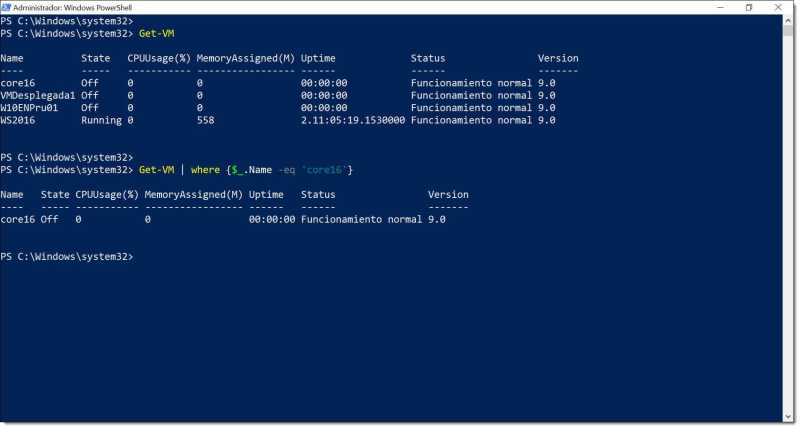Restore down the PowerShell window

pos(748,7)
